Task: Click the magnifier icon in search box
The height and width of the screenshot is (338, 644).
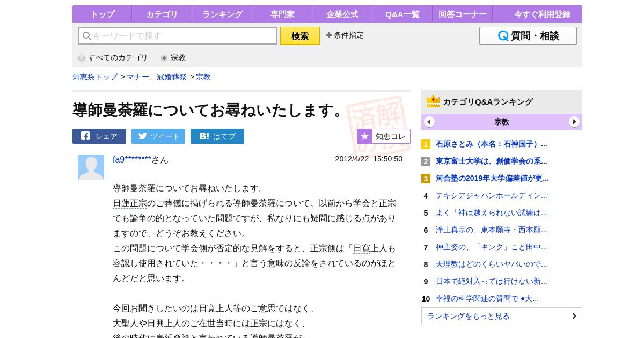Action: tap(86, 36)
